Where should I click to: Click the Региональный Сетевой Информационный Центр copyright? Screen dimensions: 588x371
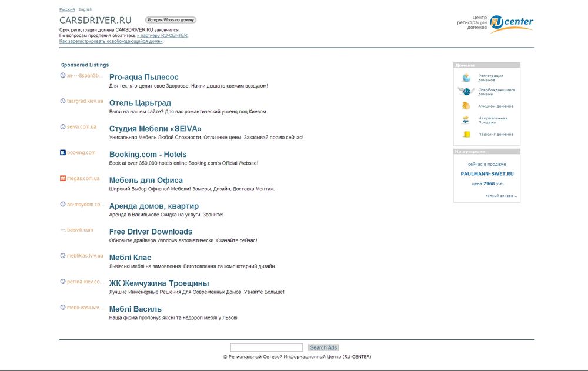pyautogui.click(x=297, y=357)
